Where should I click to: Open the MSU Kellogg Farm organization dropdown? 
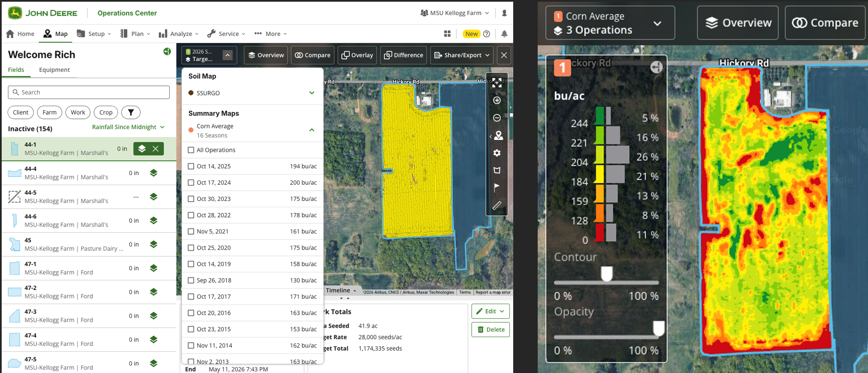pyautogui.click(x=455, y=13)
